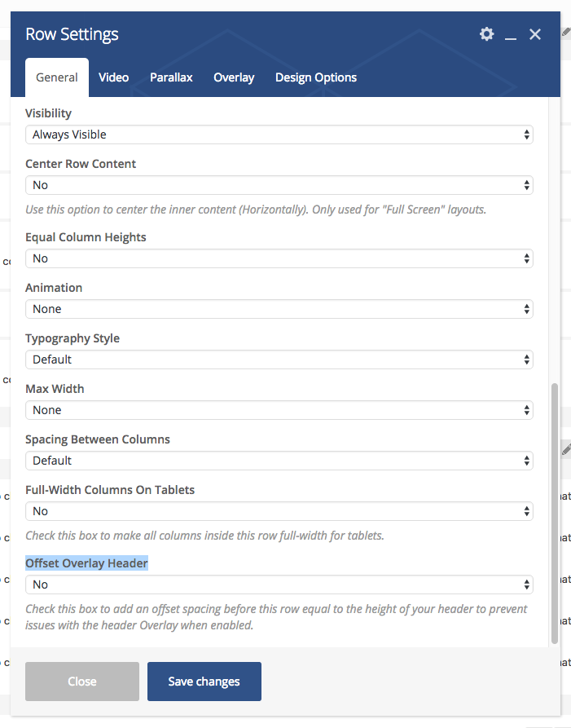Expand the Equal Column Heights dropdown
The width and height of the screenshot is (571, 728).
(279, 258)
